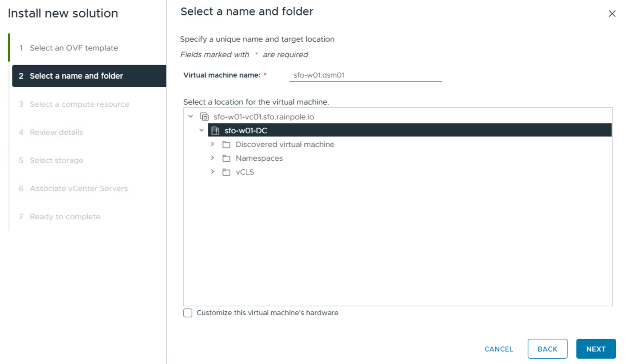This screenshot has height=364, width=625.
Task: Collapse the sfo-w01-DC datacenter node
Action: (x=201, y=130)
